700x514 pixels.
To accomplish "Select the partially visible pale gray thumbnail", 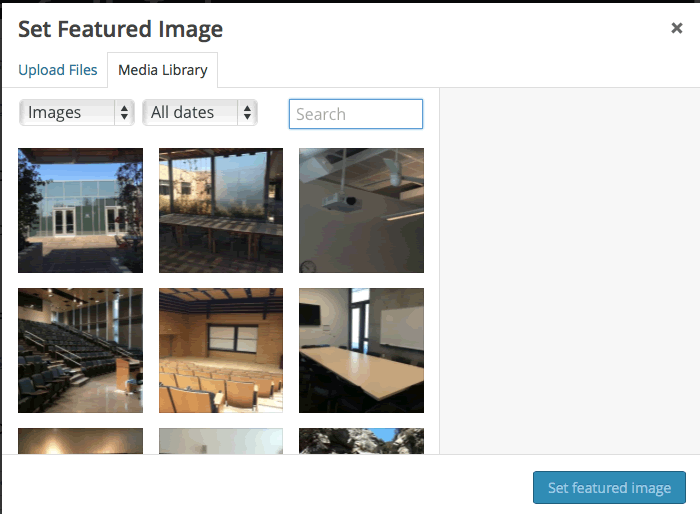I will [x=221, y=441].
